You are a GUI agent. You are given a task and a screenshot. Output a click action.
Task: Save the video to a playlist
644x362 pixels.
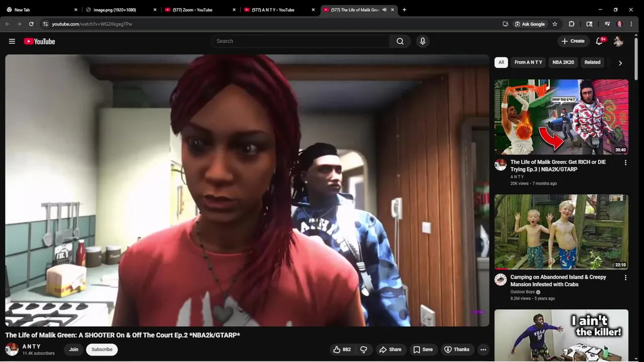point(423,349)
